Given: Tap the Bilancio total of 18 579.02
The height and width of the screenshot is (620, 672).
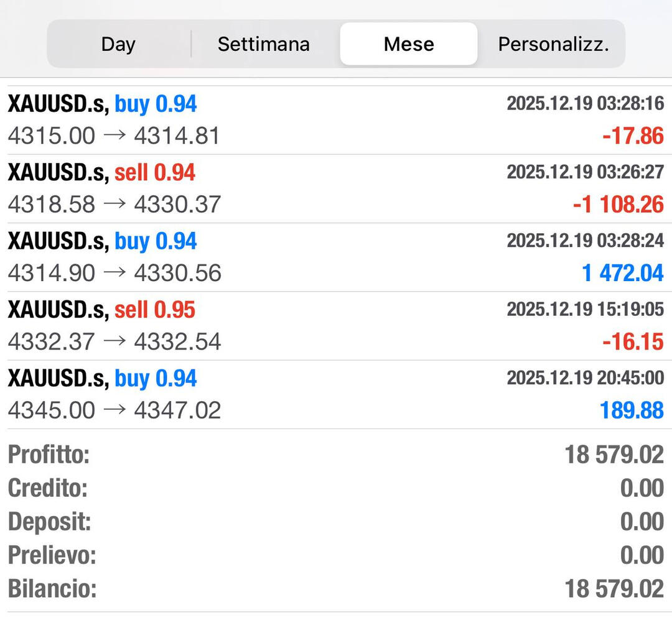Looking at the screenshot, I should (x=614, y=588).
